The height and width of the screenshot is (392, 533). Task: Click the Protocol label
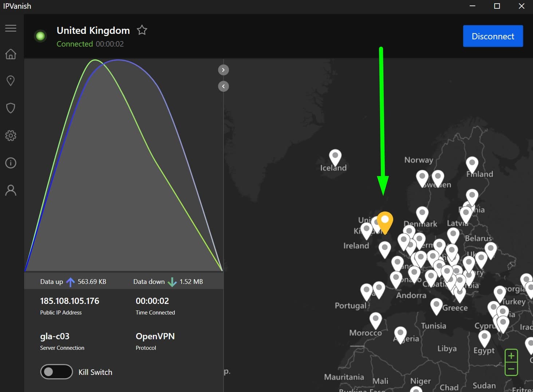coord(146,348)
